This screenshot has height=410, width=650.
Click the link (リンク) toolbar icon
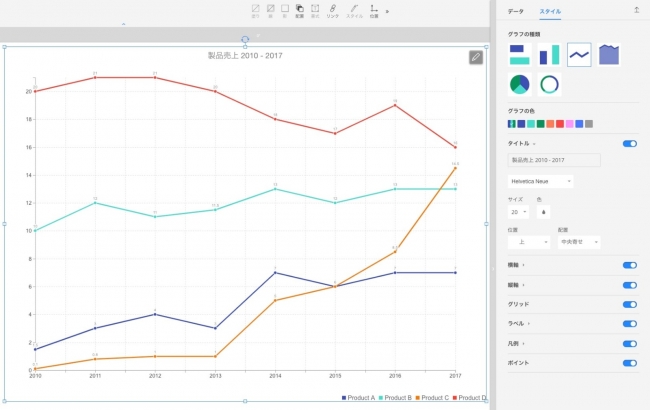[x=333, y=12]
